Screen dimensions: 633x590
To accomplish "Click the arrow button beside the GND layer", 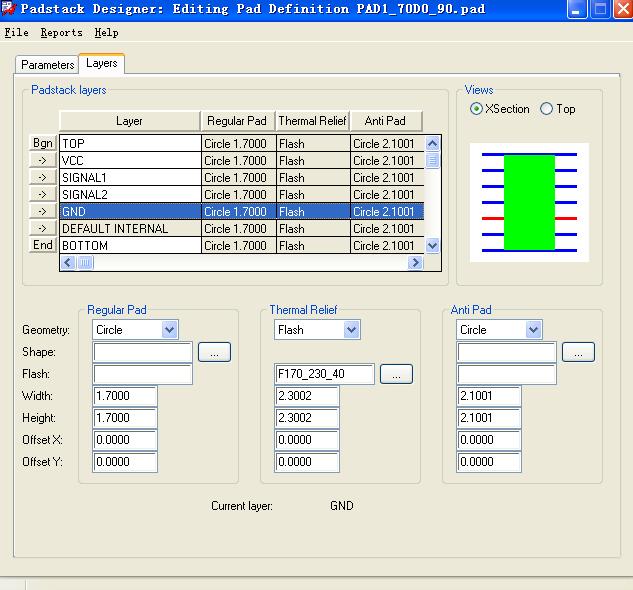I will (42, 212).
